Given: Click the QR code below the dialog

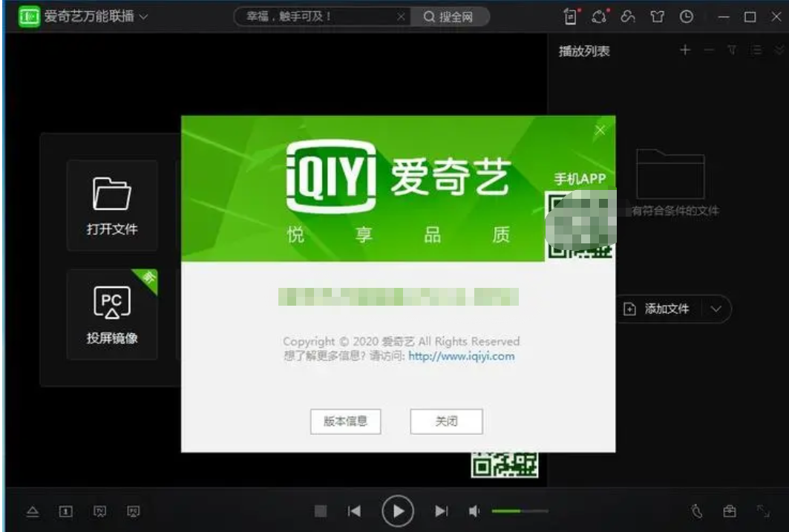Looking at the screenshot, I should click(504, 464).
